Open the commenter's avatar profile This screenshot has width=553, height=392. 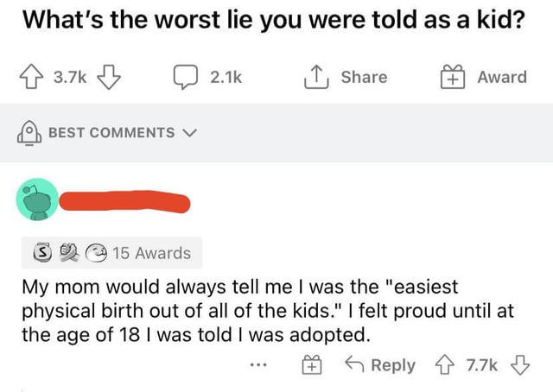coord(36,203)
